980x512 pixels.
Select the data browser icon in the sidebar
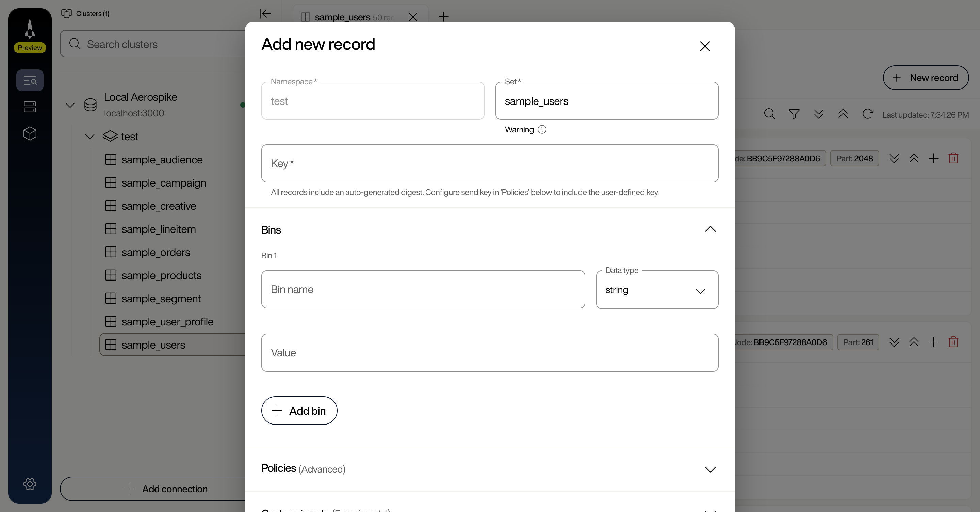click(30, 80)
